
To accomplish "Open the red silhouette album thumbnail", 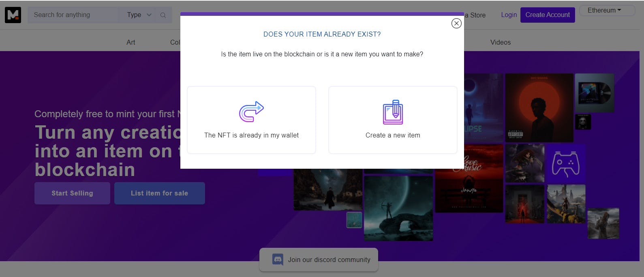I will click(x=539, y=107).
